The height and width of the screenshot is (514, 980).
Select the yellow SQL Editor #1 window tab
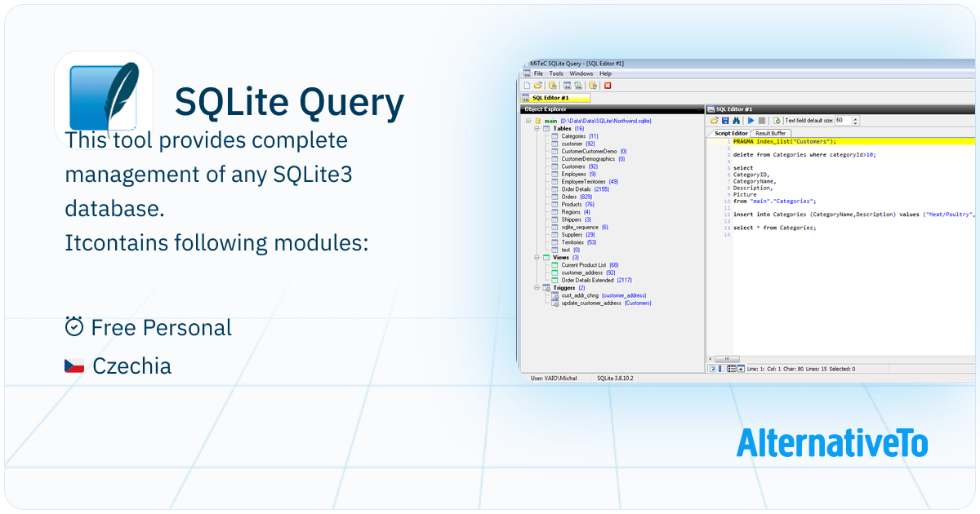[x=555, y=98]
